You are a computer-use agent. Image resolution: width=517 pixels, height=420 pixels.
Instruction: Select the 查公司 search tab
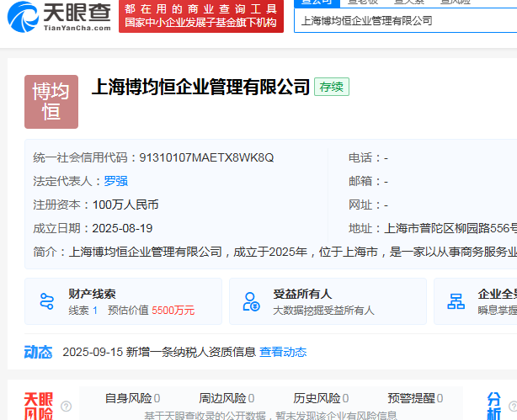317,3
